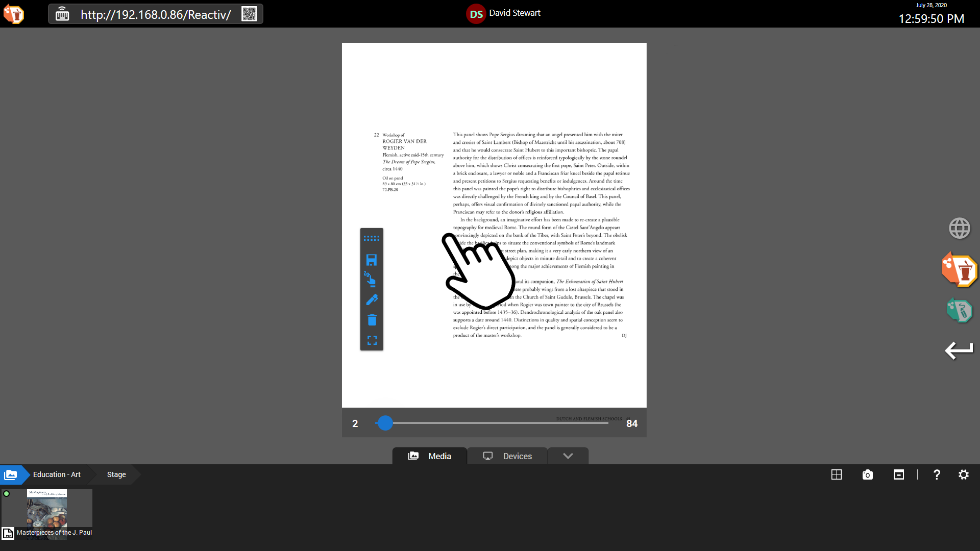Toggle fullscreen for the document

coord(372,340)
